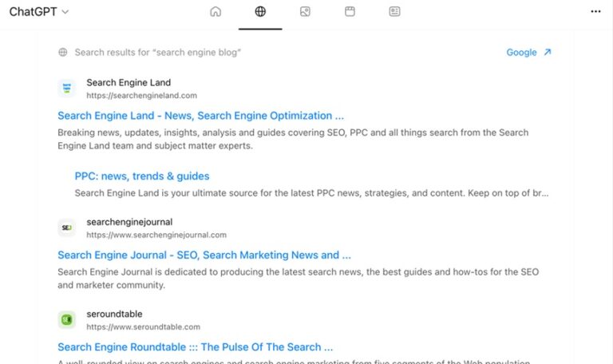Switch to the Images tab icon
The width and height of the screenshot is (613, 364).
coord(305,12)
